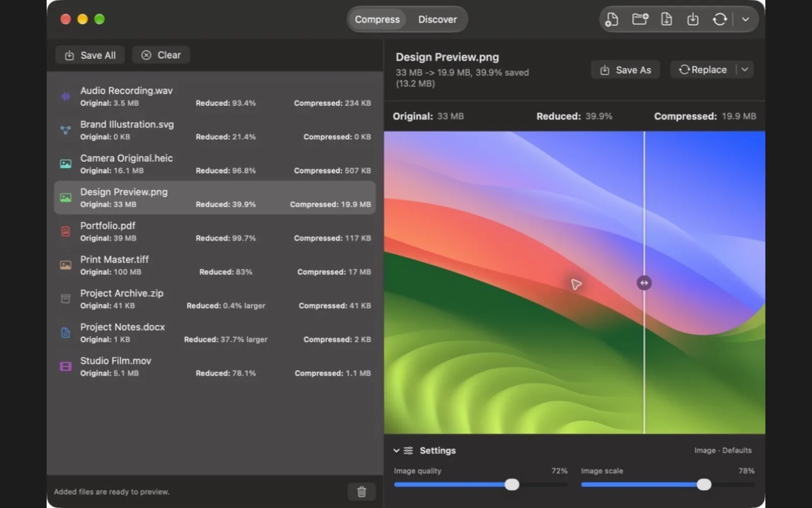The image size is (812, 508).
Task: Click the green image icon for Design Preview.png
Action: coord(65,198)
